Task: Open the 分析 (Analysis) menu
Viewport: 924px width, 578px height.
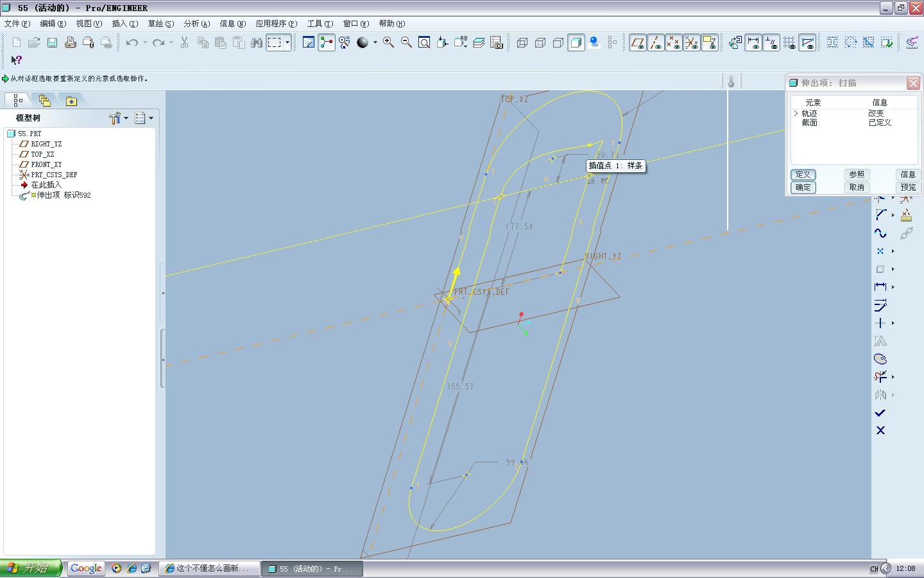Action: point(197,24)
